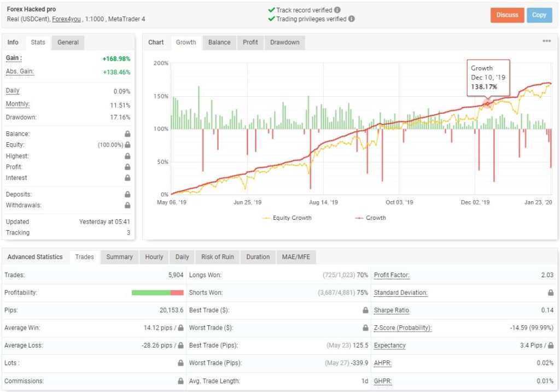The image size is (560, 392).
Task: Click the blue Copy button
Action: [539, 15]
